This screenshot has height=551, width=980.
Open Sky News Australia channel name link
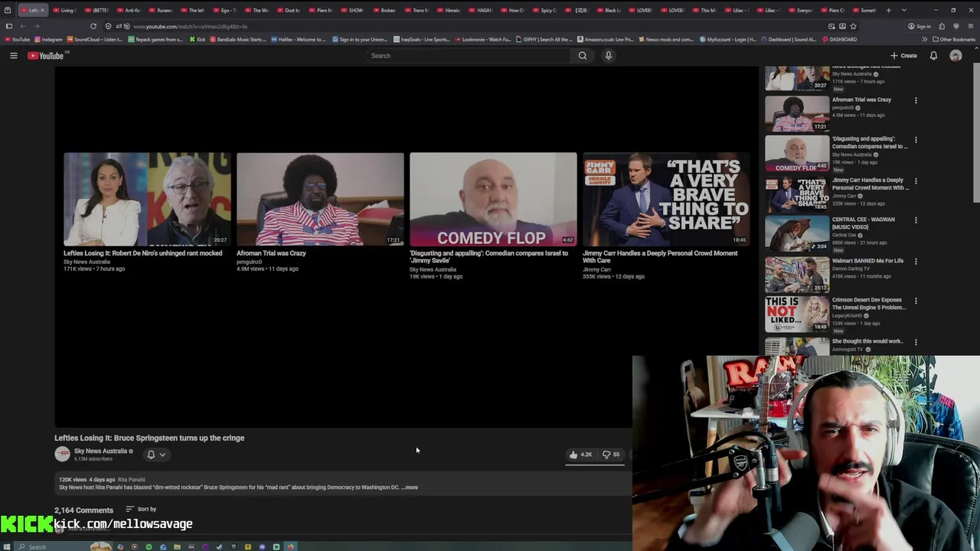100,451
